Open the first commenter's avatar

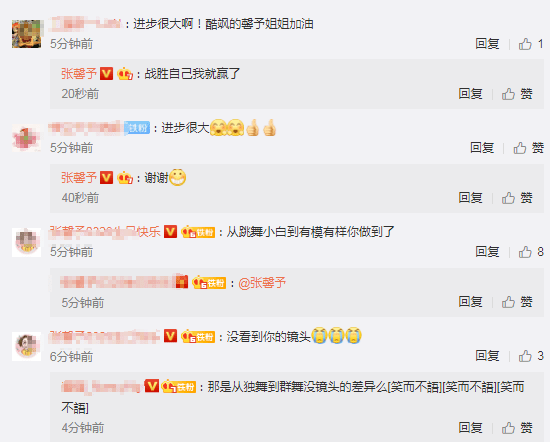[x=26, y=34]
